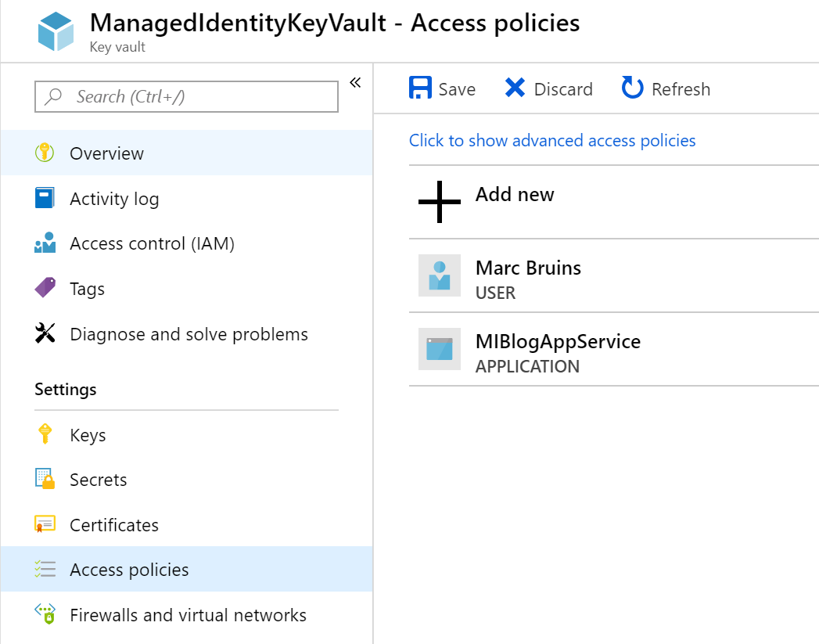The width and height of the screenshot is (819, 644).
Task: Click the Save floppy disk icon
Action: tap(420, 88)
